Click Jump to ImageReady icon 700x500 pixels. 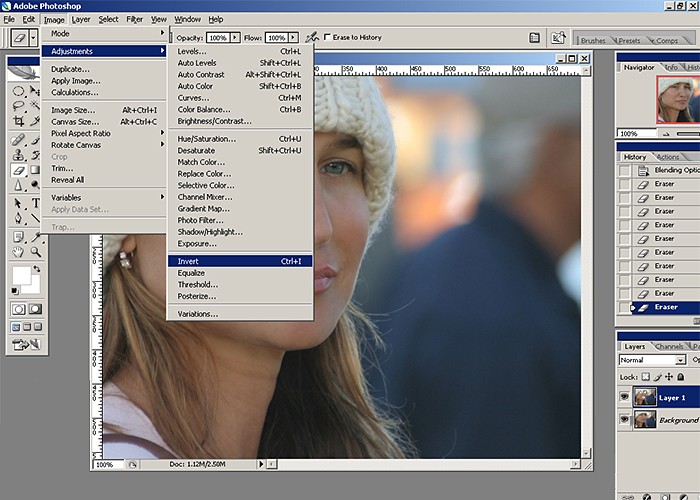pos(26,344)
